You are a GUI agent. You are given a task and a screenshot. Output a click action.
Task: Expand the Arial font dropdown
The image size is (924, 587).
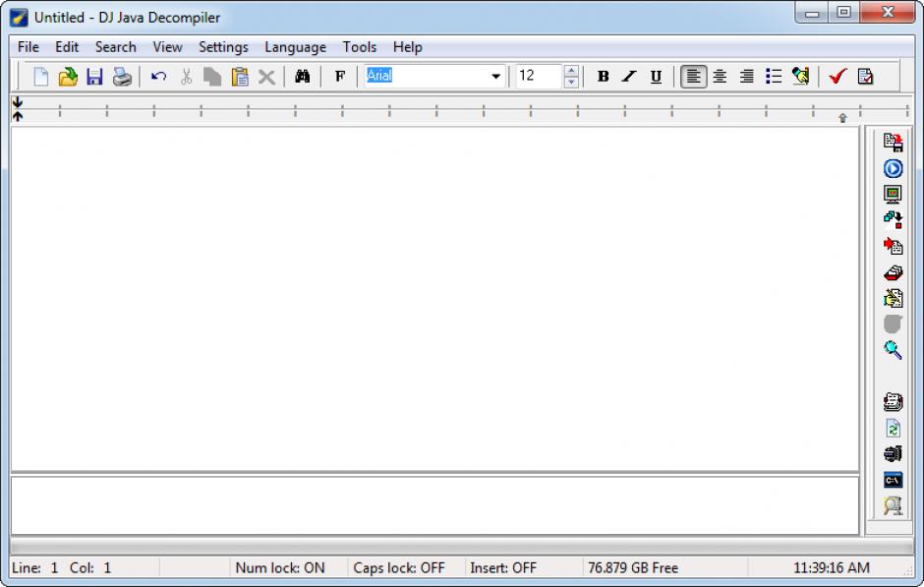coord(496,77)
